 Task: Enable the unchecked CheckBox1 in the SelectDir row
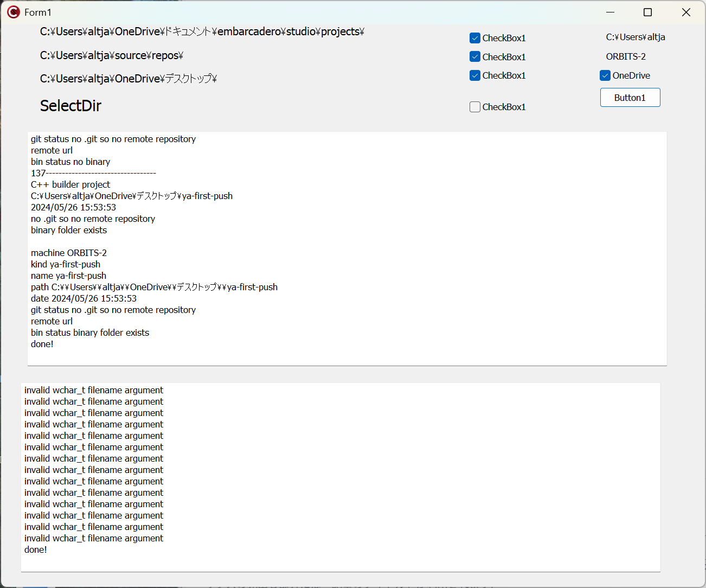click(475, 107)
